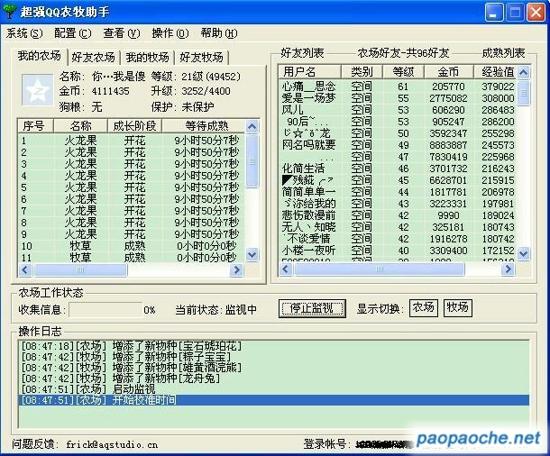The height and width of the screenshot is (456, 550).
Task: Open the 操作(O) menu
Action: (170, 33)
